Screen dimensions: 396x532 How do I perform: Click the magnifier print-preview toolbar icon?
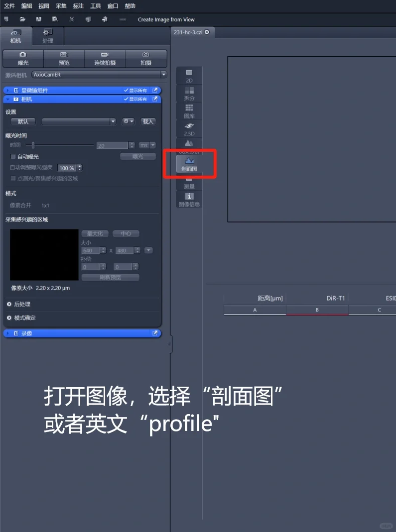coord(55,19)
